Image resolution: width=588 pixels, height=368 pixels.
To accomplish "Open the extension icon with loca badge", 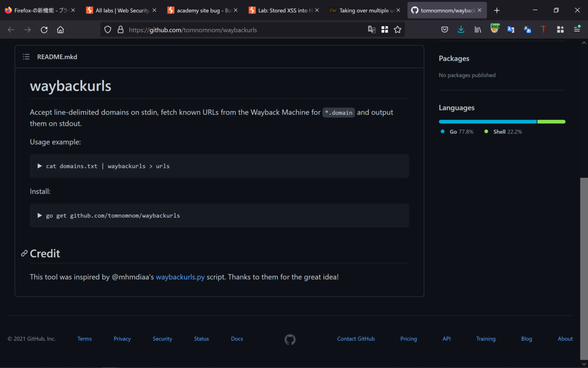I will tap(495, 29).
